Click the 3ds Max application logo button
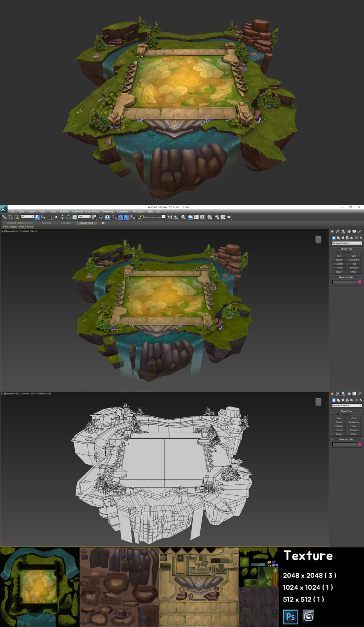 click(4, 208)
